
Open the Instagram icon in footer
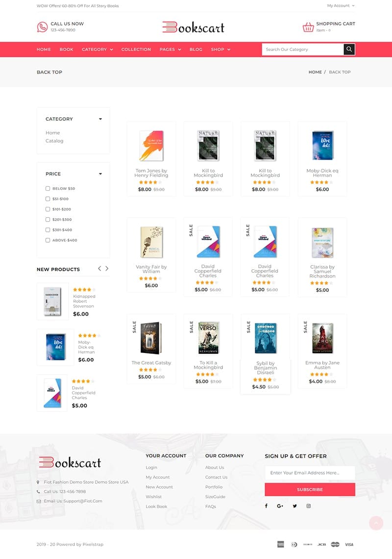coord(309,506)
